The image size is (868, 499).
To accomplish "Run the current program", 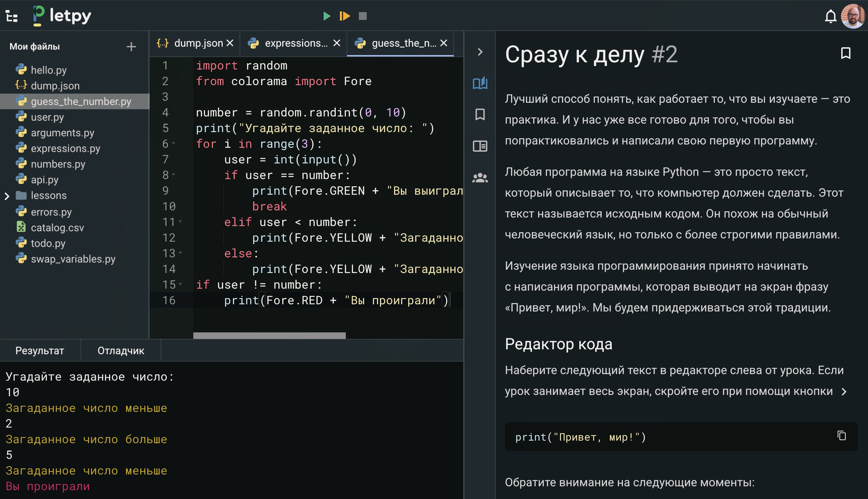I will pos(326,16).
